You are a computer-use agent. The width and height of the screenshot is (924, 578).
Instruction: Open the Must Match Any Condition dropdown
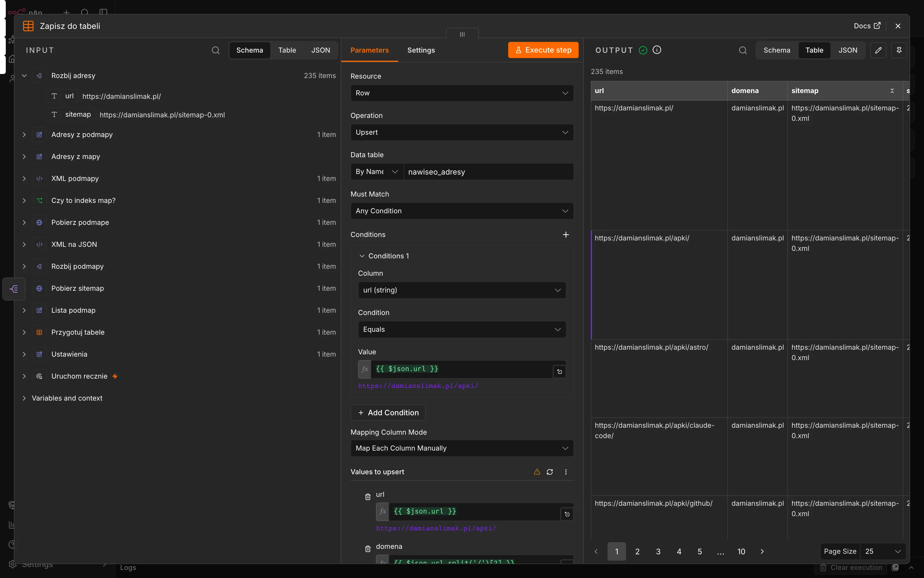pos(462,211)
